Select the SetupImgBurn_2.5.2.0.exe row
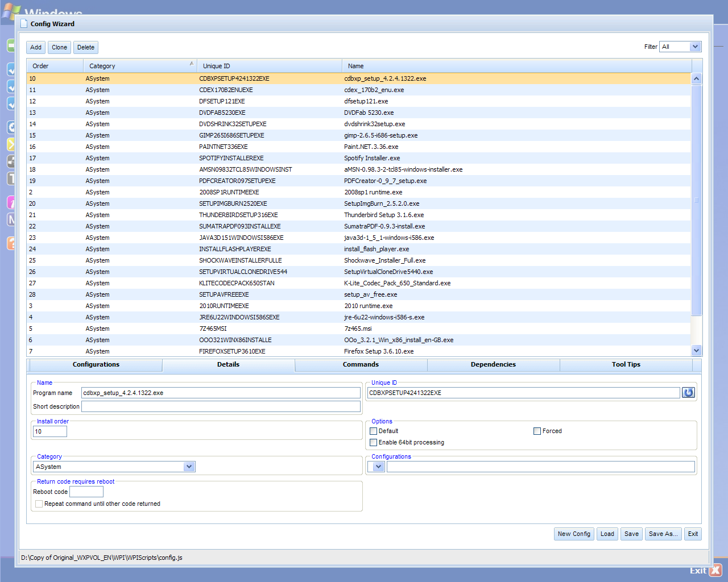The height and width of the screenshot is (582, 728). tap(359, 203)
